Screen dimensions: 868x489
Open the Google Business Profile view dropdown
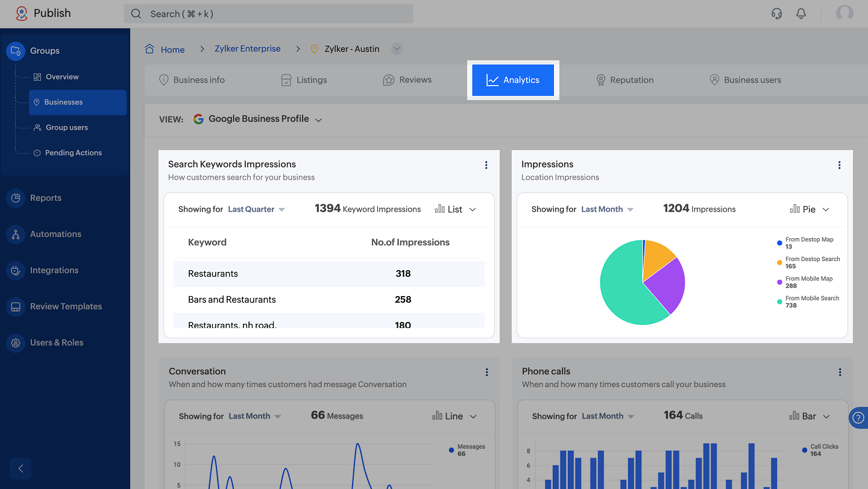[258, 119]
